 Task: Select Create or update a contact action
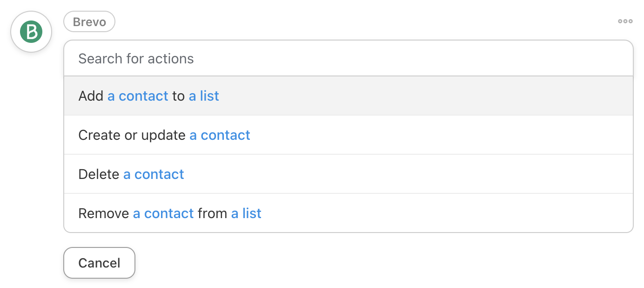click(349, 135)
